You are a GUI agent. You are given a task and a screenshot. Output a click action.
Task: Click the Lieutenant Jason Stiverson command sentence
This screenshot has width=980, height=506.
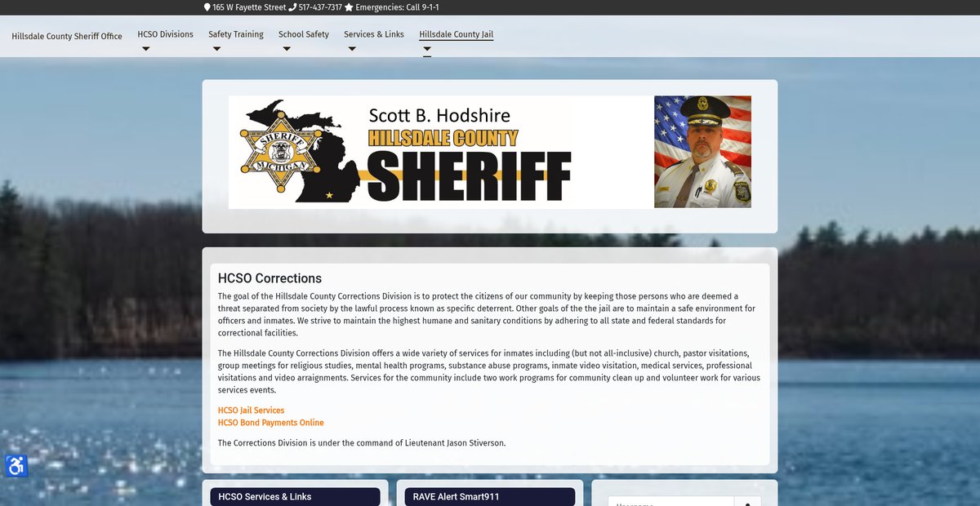coord(362,443)
